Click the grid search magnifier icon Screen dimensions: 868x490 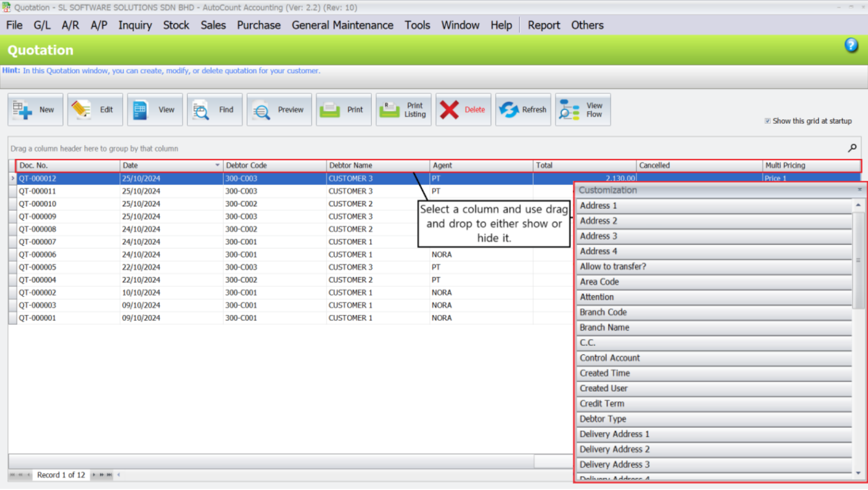852,148
